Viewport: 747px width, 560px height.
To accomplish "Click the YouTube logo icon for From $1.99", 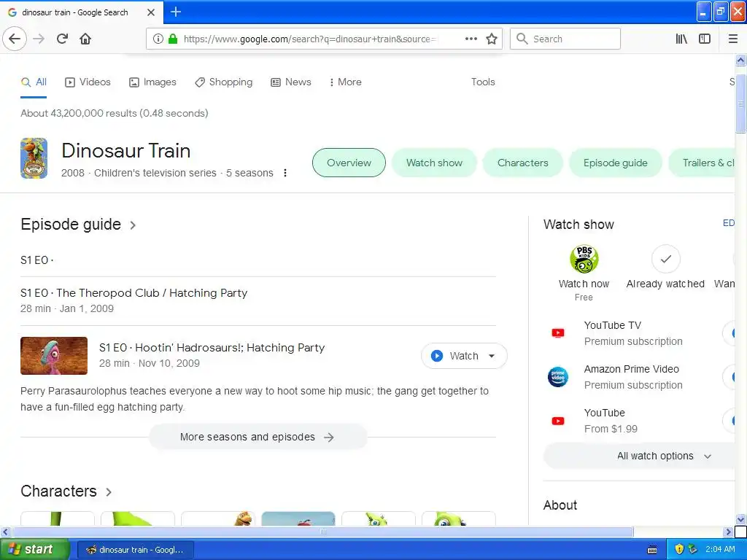I will point(558,421).
